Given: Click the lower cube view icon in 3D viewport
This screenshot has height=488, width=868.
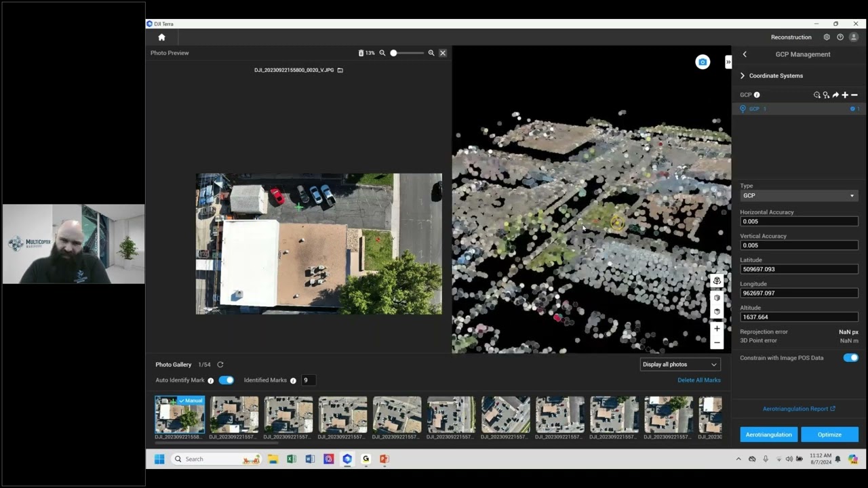Looking at the screenshot, I should tap(717, 312).
